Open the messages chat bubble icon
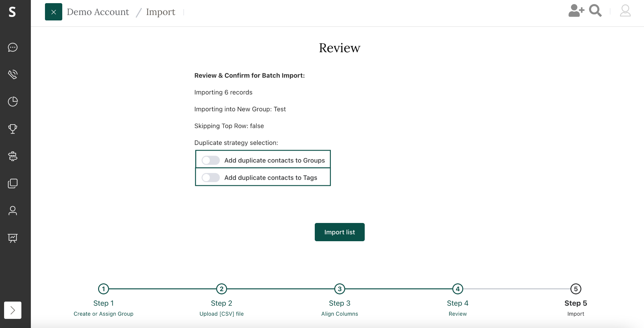The image size is (644, 328). [13, 47]
